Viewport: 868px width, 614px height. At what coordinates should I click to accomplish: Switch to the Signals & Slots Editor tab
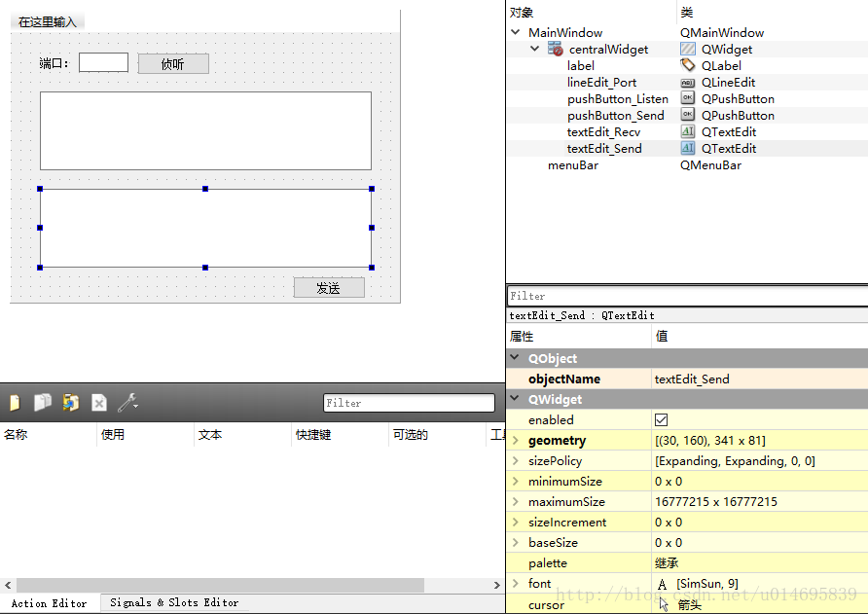pos(174,603)
